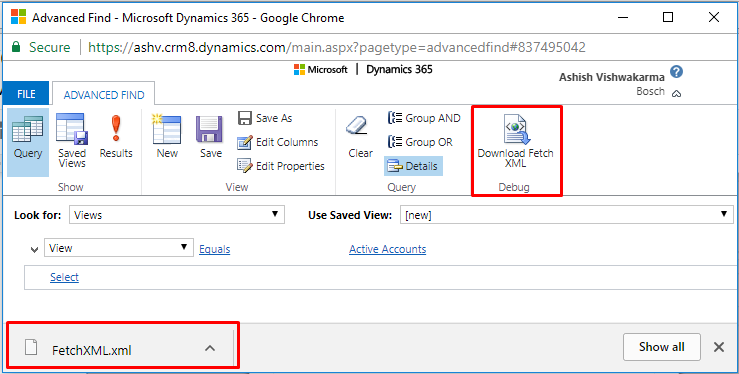Click the Microsoft logo in header
This screenshot has width=739, height=374.
tap(320, 70)
